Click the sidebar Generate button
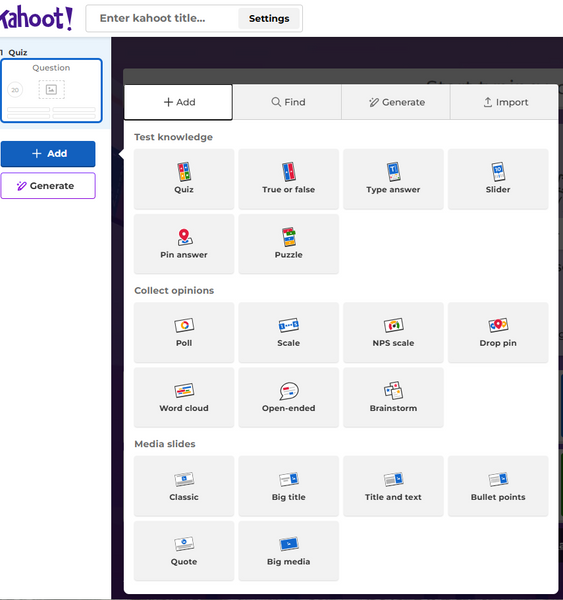The width and height of the screenshot is (563, 600). point(48,186)
